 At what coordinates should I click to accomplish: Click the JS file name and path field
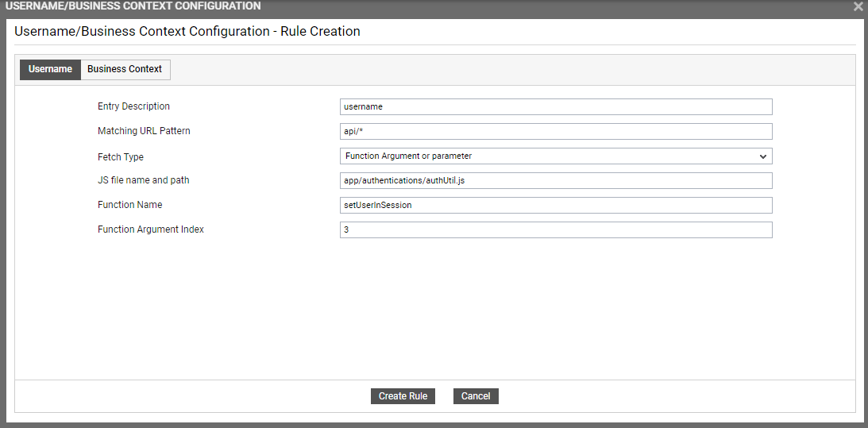[x=556, y=180]
